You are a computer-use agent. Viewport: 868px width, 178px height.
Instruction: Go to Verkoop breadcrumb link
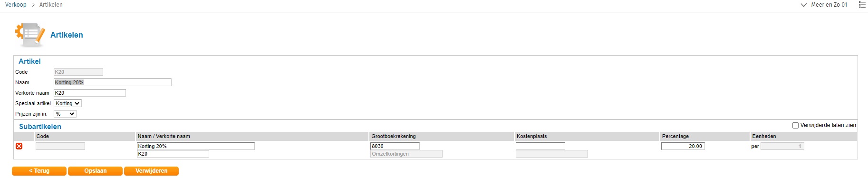click(x=16, y=5)
